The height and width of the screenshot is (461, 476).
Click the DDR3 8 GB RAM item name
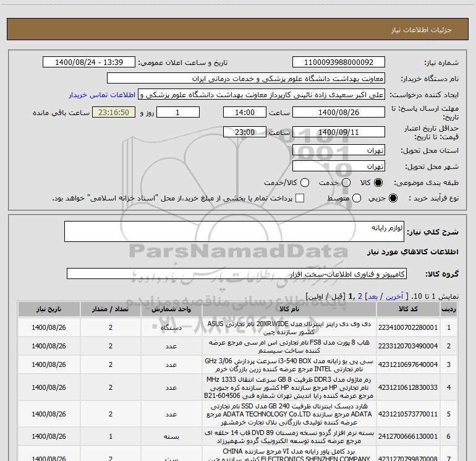coord(289,387)
